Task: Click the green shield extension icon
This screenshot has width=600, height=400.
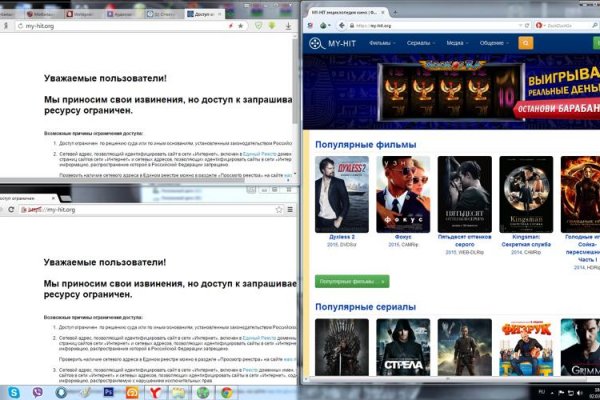Action: tap(259, 25)
